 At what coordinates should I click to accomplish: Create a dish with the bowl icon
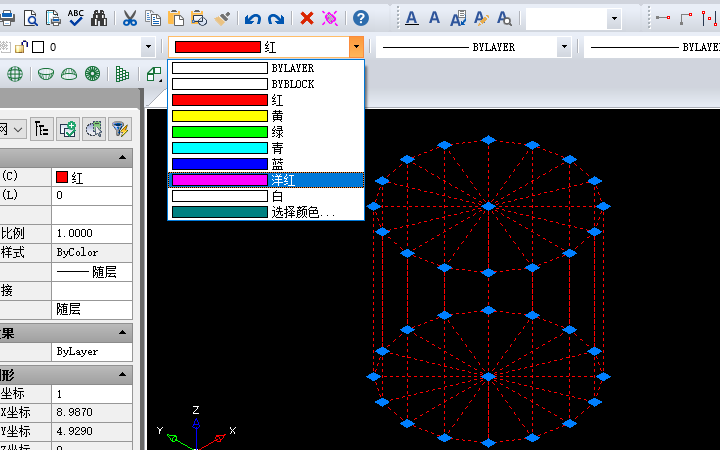coord(46,74)
